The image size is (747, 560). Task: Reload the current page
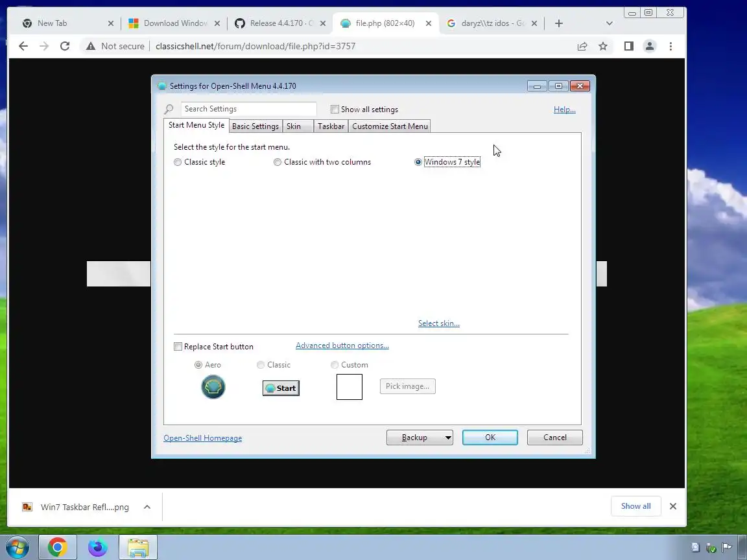pos(65,46)
